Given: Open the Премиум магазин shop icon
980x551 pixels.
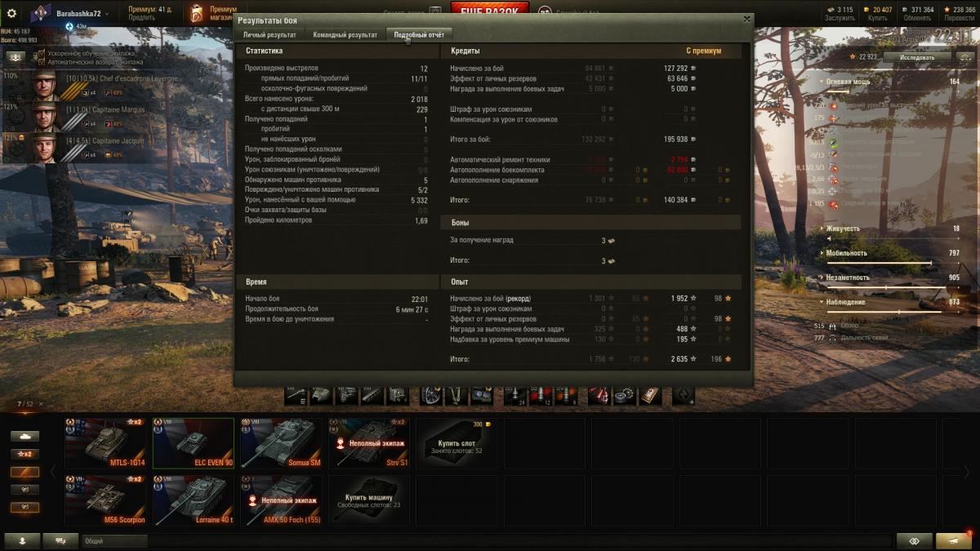Looking at the screenshot, I should tap(196, 14).
